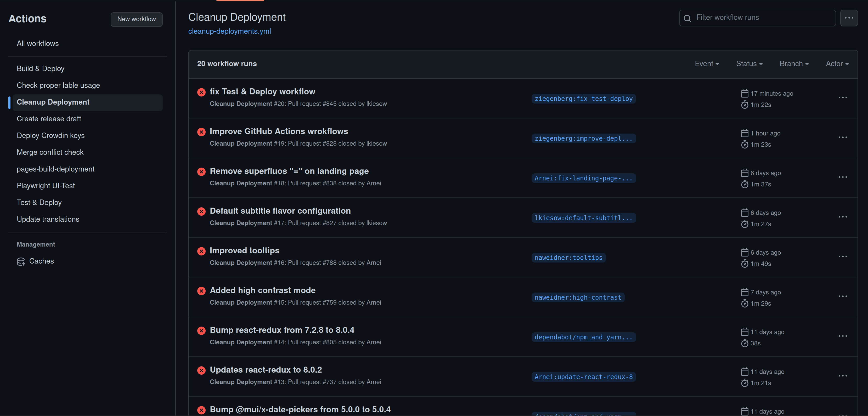Click the stopwatch icon showing "38s"
This screenshot has width=868, height=416.
(x=745, y=343)
